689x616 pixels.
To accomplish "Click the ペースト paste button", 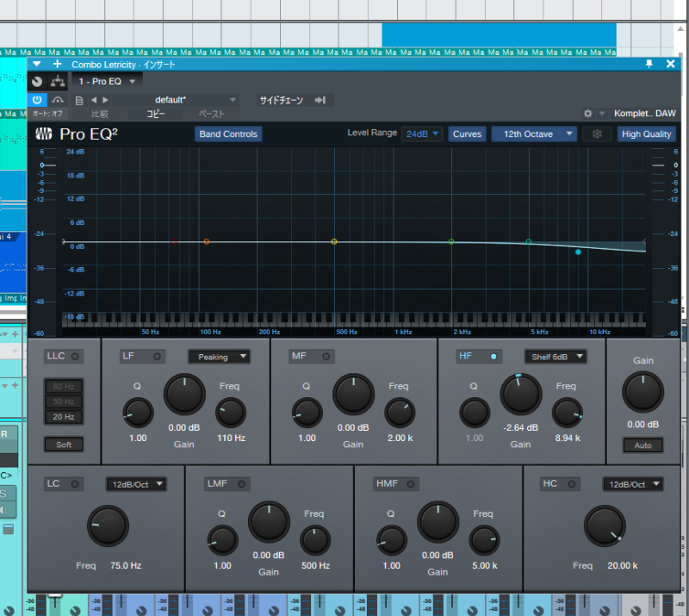I will click(211, 115).
